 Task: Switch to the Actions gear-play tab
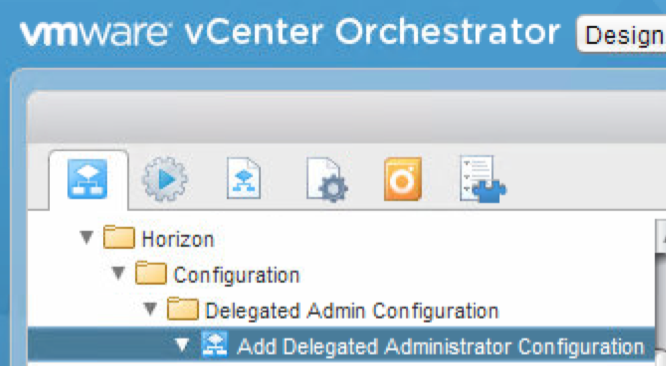165,179
